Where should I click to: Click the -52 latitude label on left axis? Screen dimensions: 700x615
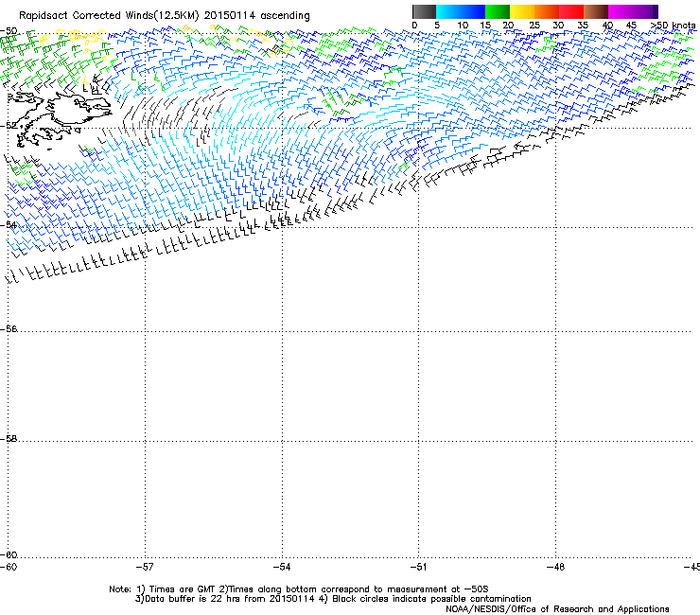click(x=9, y=126)
